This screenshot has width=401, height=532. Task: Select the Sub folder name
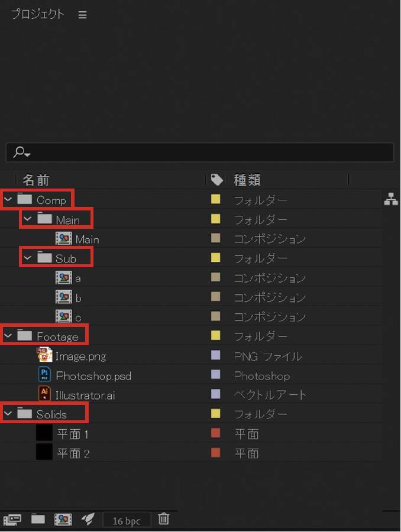(x=66, y=259)
